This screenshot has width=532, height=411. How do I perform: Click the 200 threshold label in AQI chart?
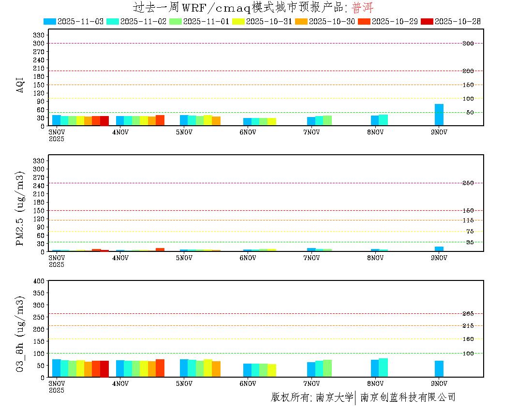tap(468, 71)
